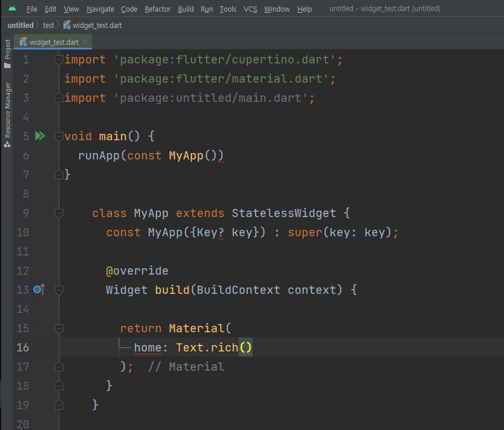Image resolution: width=504 pixels, height=430 pixels.
Task: Click the underlined home parameter
Action: [x=148, y=347]
